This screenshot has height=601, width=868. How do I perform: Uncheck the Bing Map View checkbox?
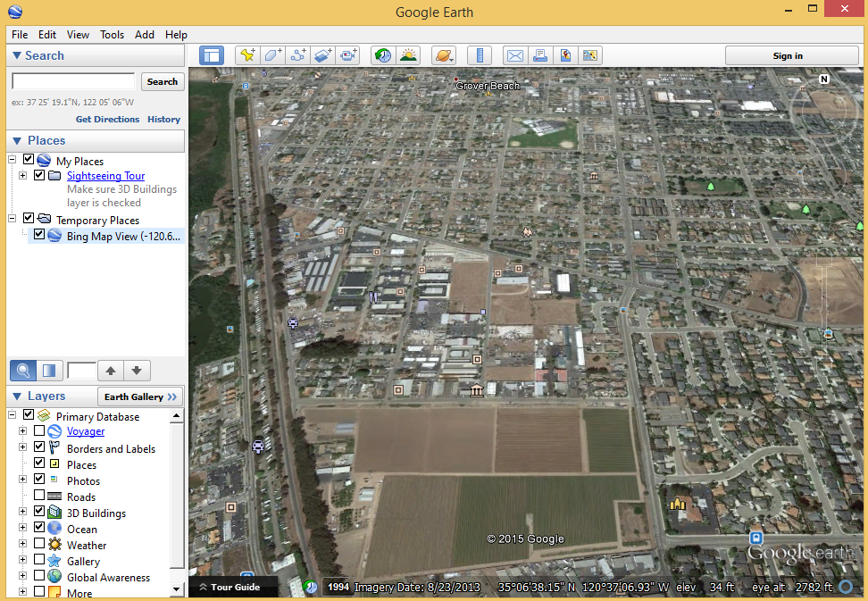(x=39, y=234)
